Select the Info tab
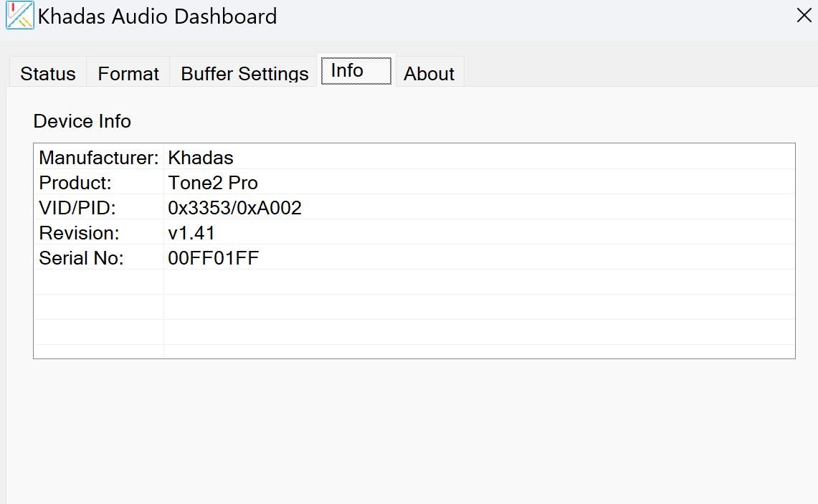The height and width of the screenshot is (504, 818). click(x=356, y=70)
